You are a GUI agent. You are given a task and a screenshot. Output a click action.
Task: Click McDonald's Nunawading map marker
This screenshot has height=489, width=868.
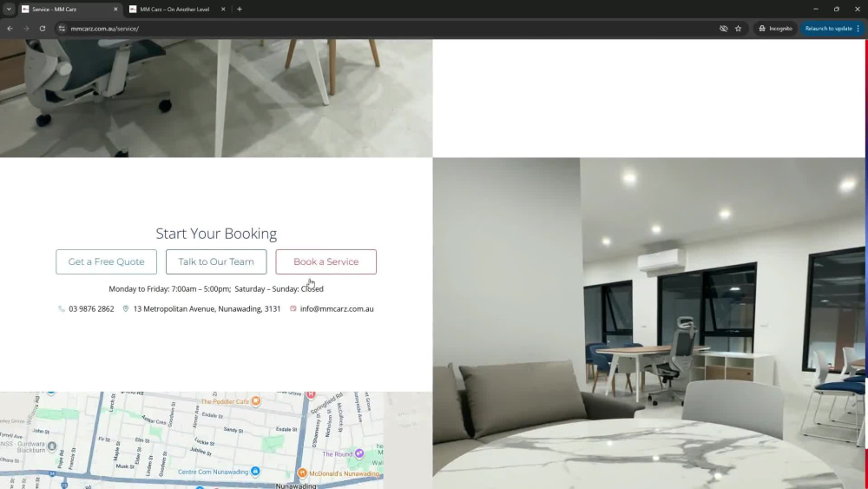click(302, 473)
